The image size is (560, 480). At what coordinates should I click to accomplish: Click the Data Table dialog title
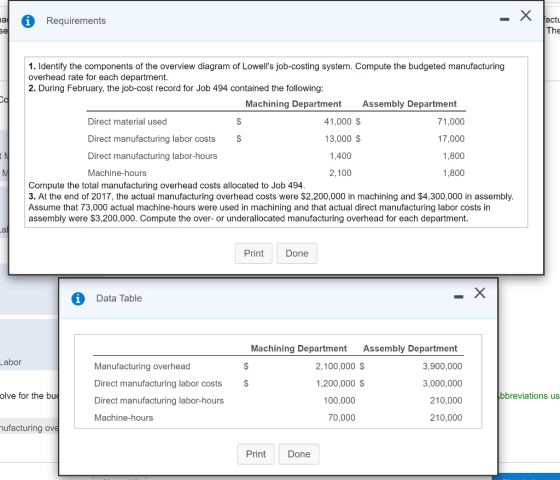pyautogui.click(x=119, y=298)
